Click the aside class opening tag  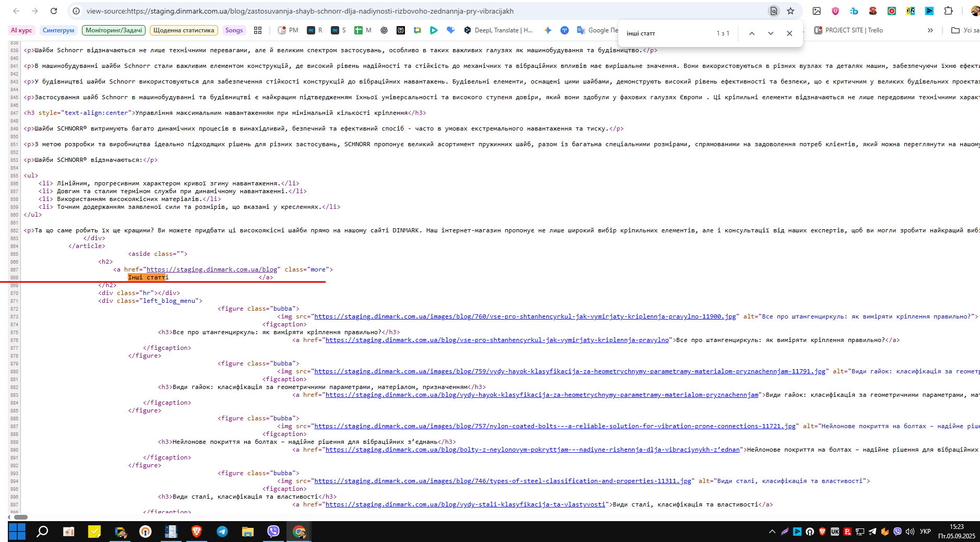coord(158,254)
